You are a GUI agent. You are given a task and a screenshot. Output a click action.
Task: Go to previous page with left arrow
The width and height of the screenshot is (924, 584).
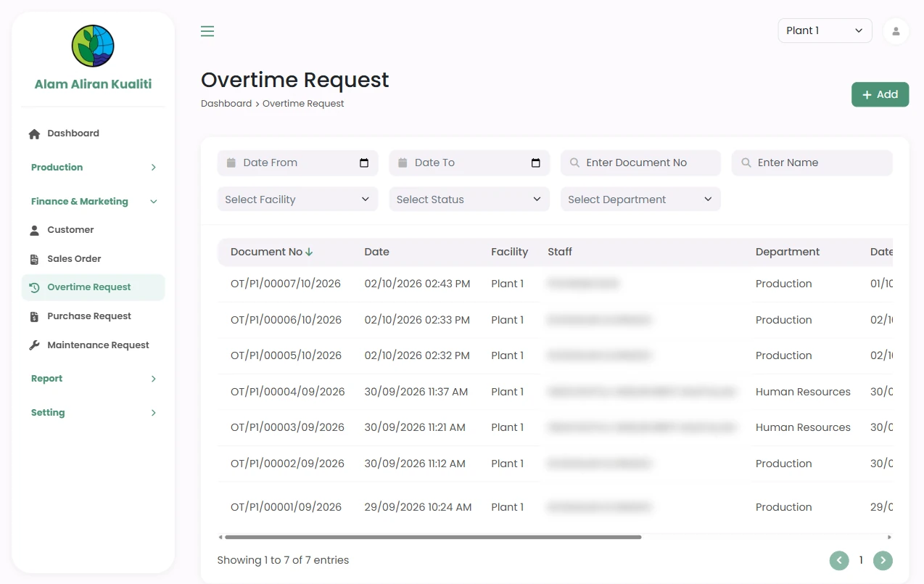[x=839, y=560]
